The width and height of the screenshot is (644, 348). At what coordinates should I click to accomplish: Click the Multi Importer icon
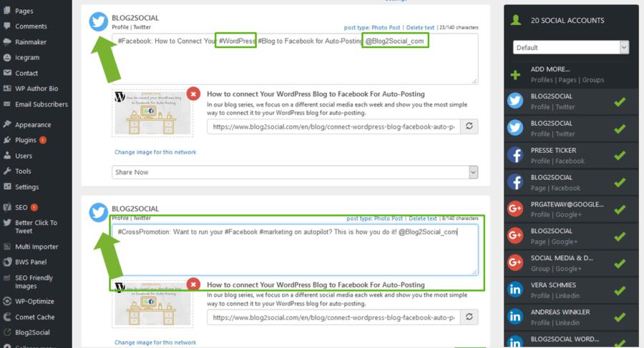click(7, 247)
